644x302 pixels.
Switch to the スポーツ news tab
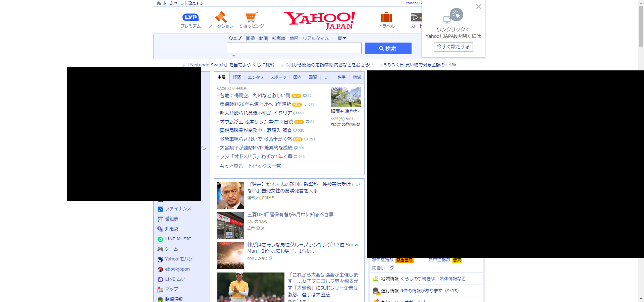(x=278, y=77)
